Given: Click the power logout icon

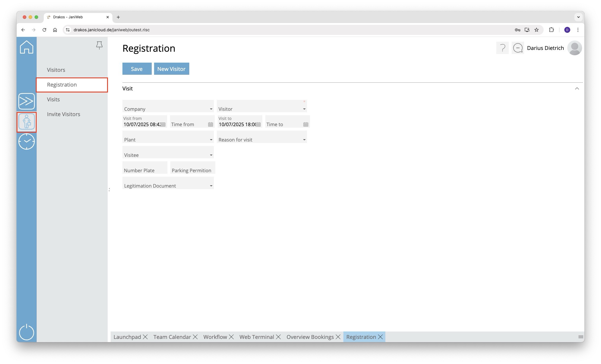Looking at the screenshot, I should tap(26, 332).
